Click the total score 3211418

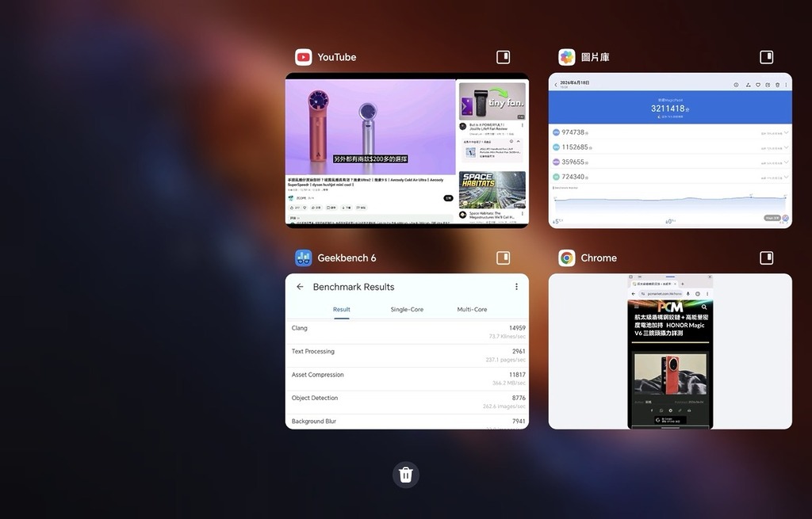668,109
